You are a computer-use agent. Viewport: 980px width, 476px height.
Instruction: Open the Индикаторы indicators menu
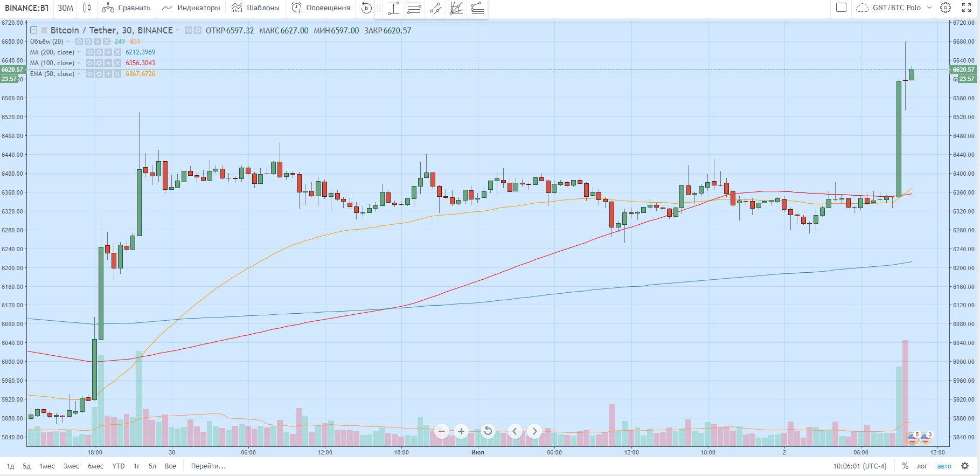point(191,8)
